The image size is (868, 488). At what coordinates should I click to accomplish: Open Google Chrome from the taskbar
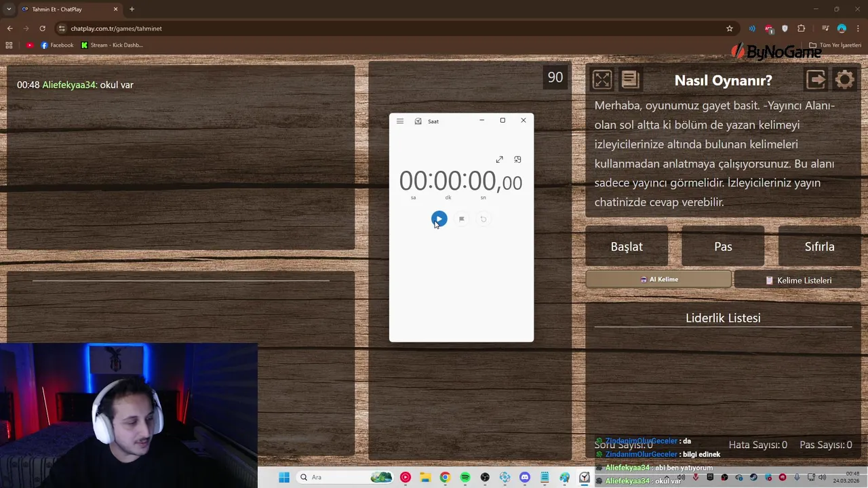pos(445,477)
